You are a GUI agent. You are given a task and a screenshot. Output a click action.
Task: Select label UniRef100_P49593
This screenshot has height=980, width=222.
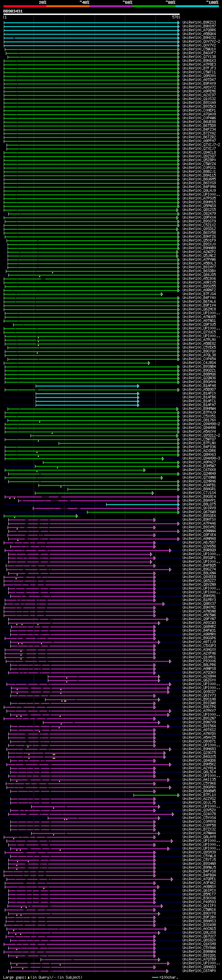pos(199,902)
